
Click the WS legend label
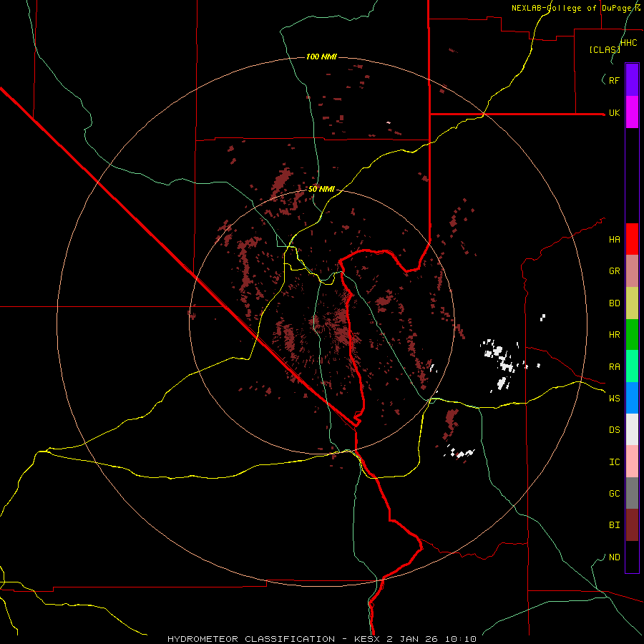(614, 399)
